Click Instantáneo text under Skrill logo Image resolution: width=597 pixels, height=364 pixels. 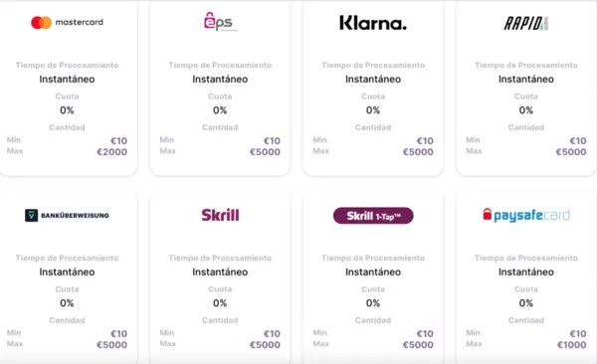(x=220, y=273)
